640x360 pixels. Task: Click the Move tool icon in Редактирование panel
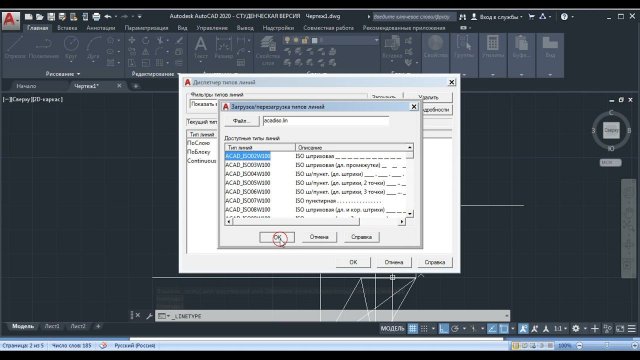(x=132, y=40)
